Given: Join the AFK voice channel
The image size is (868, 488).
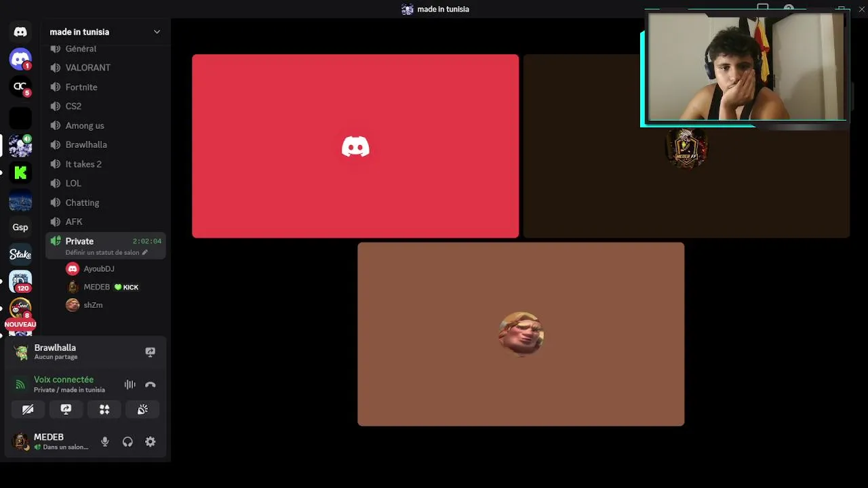Looking at the screenshot, I should pos(105,222).
